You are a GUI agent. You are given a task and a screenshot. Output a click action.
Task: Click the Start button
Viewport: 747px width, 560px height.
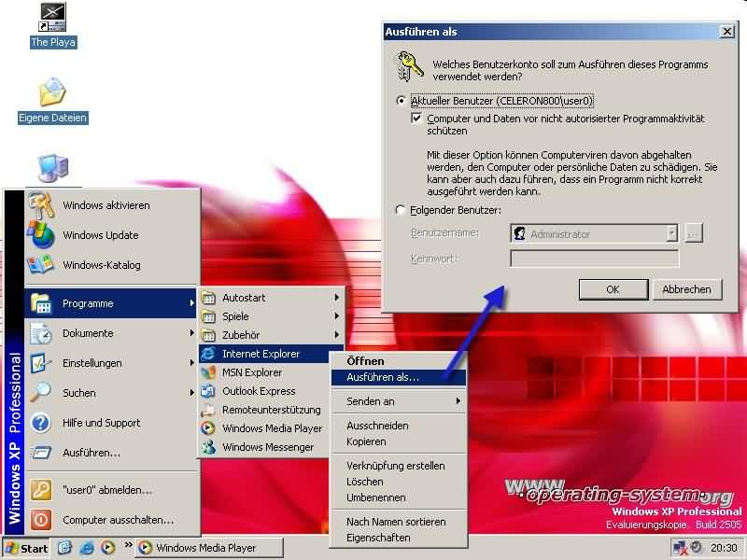27,548
